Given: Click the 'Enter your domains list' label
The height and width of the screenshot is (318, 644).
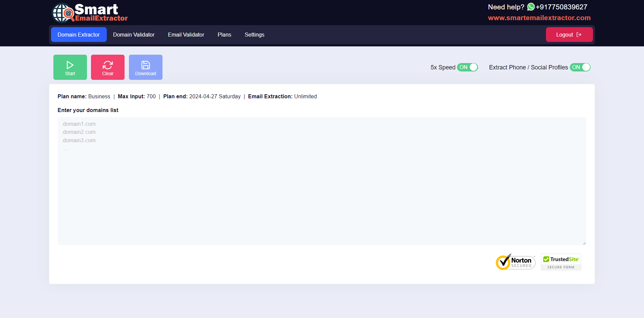Looking at the screenshot, I should pyautogui.click(x=88, y=110).
